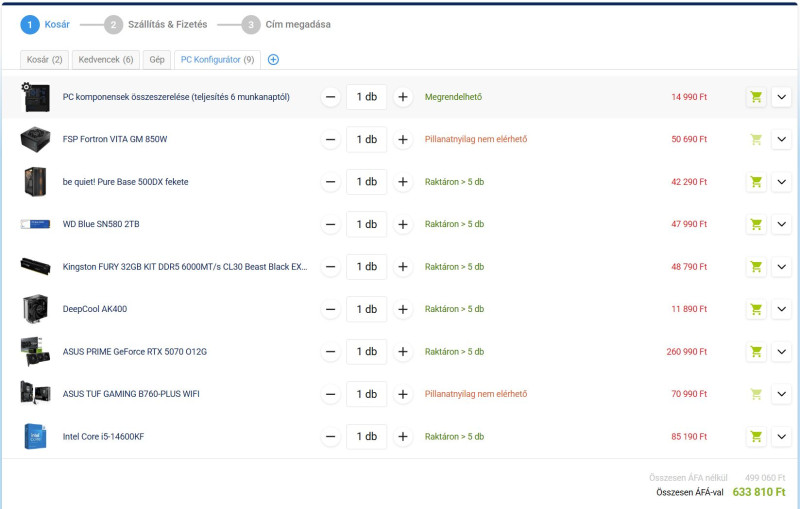The width and height of the screenshot is (800, 509).
Task: Increase quantity of WD Blue SN580 2TB
Action: point(403,224)
